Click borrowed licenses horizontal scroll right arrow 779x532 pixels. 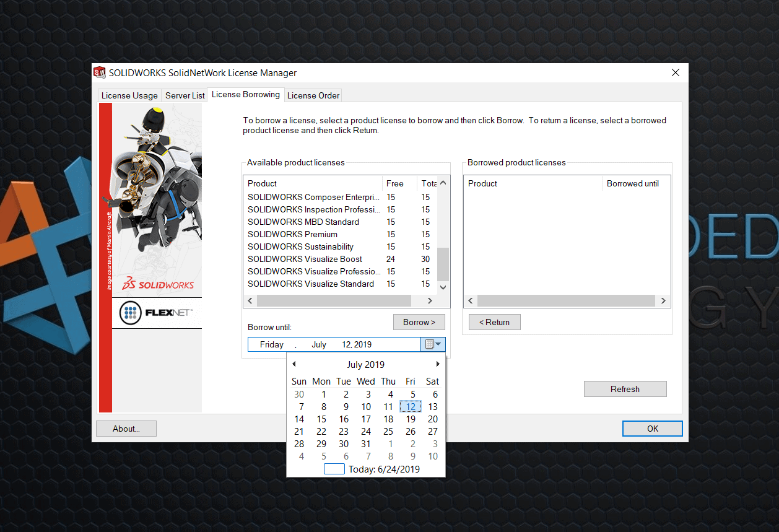click(x=663, y=300)
